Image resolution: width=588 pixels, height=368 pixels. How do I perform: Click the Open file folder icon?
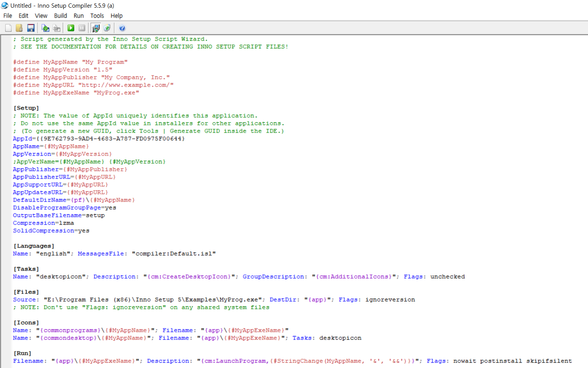[x=19, y=28]
